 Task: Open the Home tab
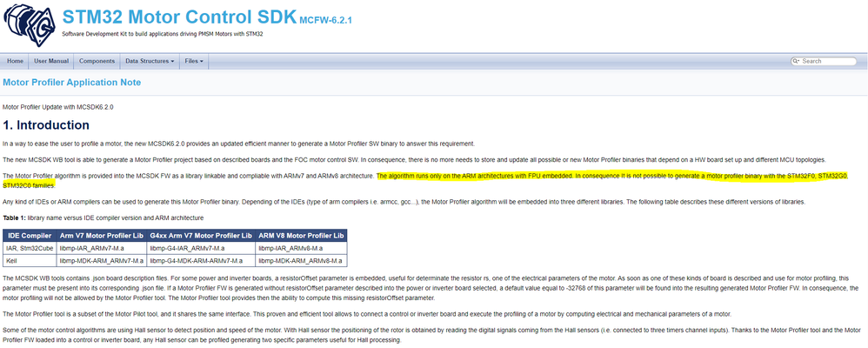click(15, 61)
